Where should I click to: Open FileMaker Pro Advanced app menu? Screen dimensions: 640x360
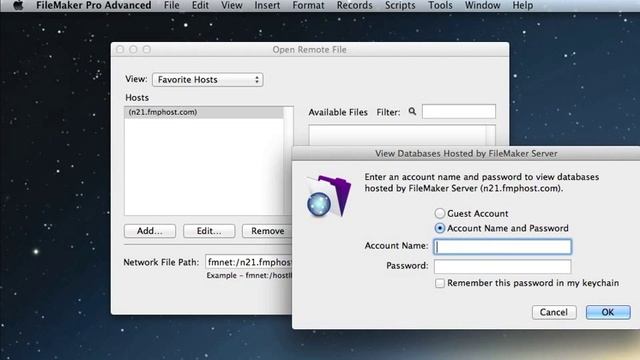pos(93,5)
